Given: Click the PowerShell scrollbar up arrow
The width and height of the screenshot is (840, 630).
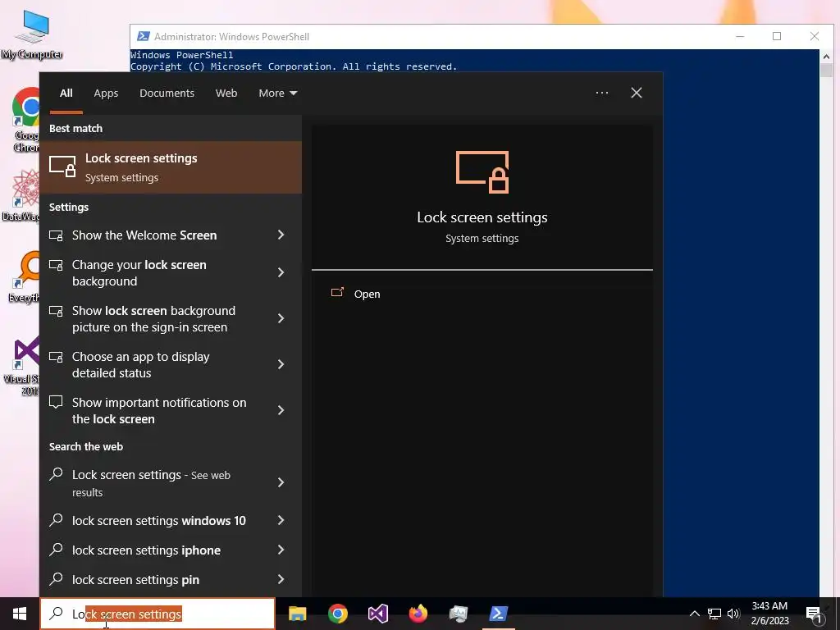Looking at the screenshot, I should [826, 56].
